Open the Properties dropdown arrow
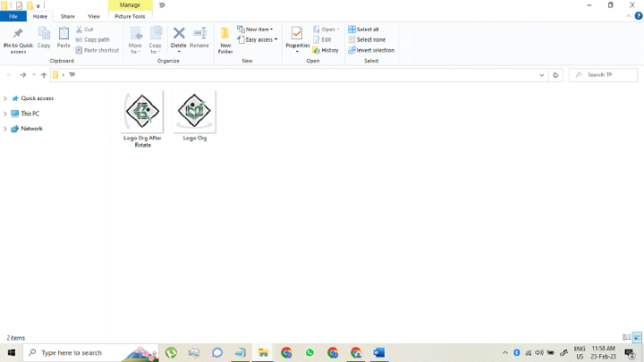 click(297, 52)
